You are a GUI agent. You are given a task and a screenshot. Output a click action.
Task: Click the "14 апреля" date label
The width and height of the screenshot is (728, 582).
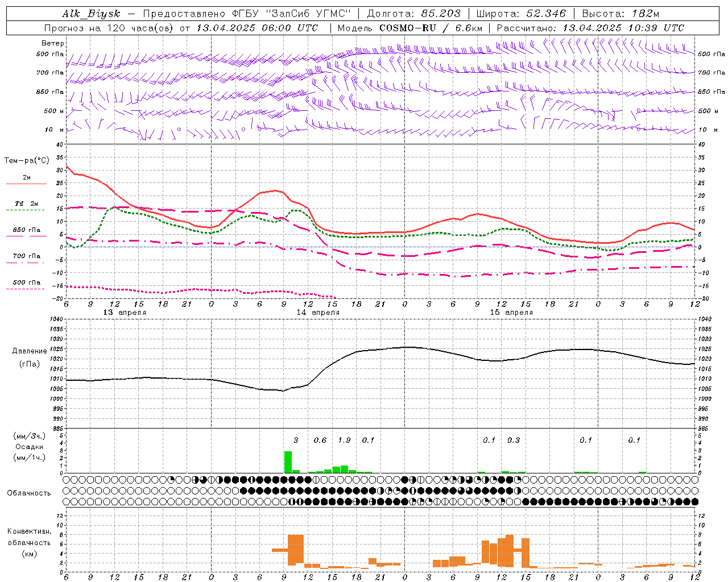tap(318, 313)
